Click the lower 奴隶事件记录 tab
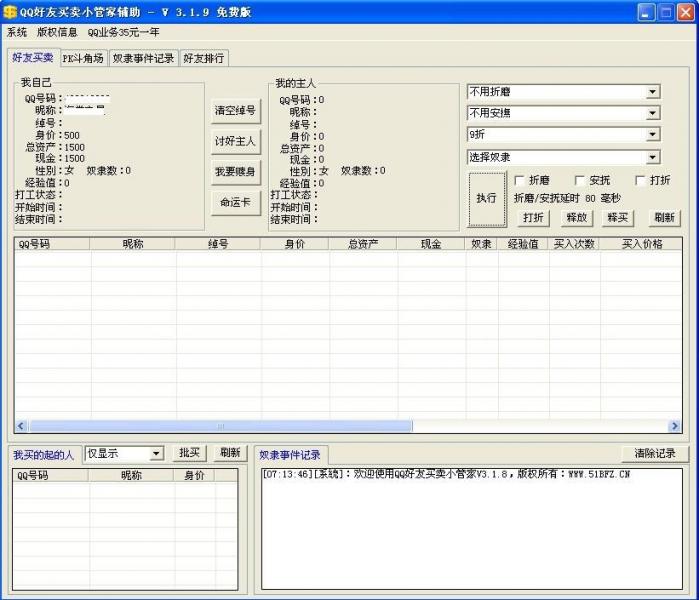Image resolution: width=699 pixels, height=600 pixels. point(290,455)
